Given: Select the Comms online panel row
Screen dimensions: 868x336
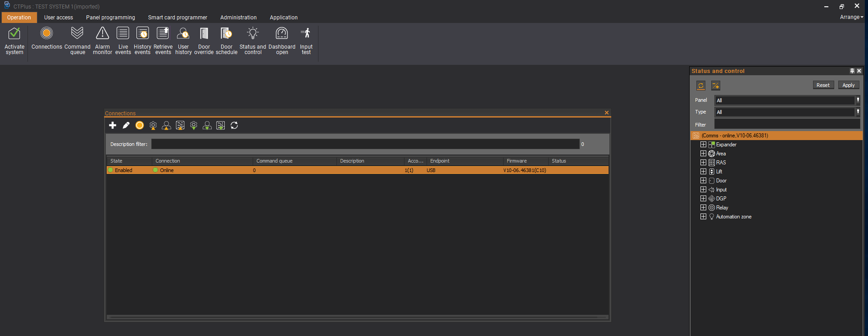Looking at the screenshot, I should 777,136.
